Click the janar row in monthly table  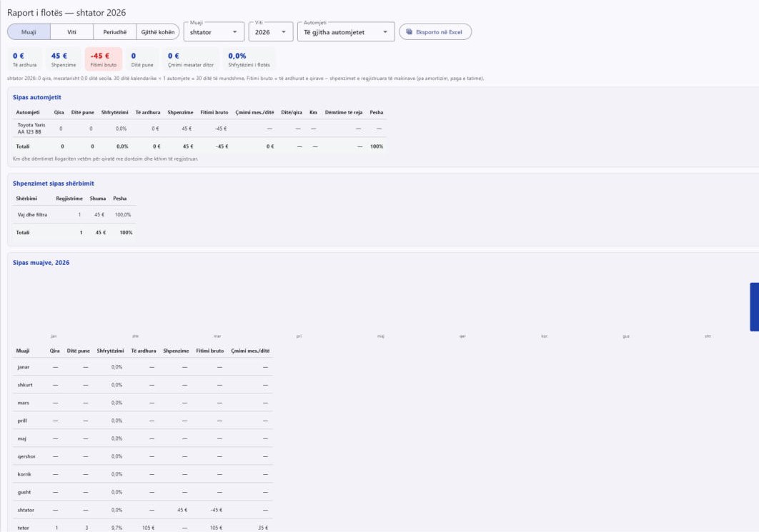143,367
